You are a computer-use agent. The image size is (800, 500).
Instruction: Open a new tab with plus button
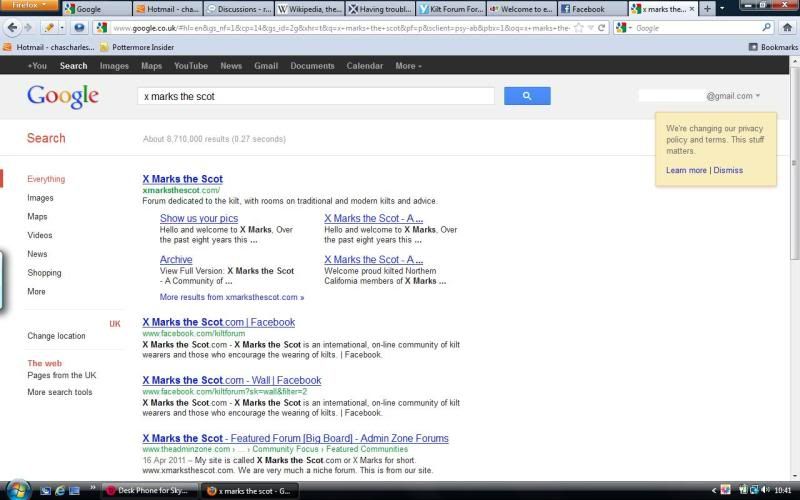click(x=707, y=9)
